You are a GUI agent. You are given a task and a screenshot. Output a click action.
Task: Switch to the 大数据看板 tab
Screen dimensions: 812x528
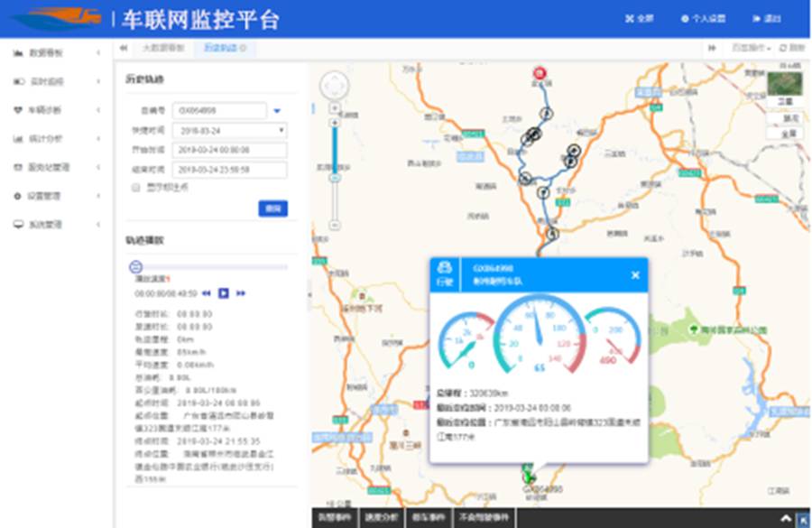point(164,48)
